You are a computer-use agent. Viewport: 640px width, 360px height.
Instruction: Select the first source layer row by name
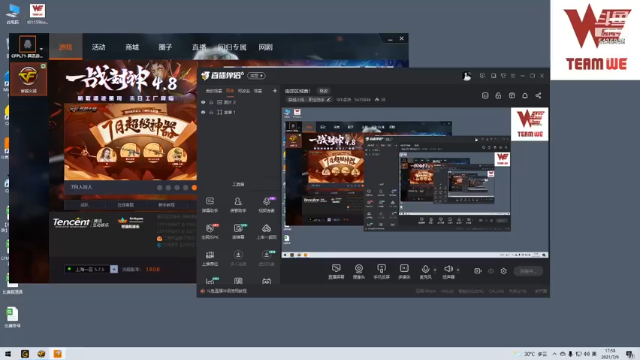pos(230,102)
